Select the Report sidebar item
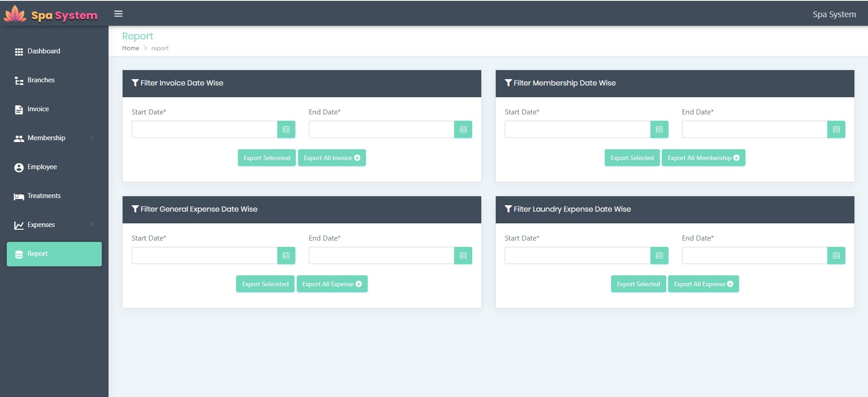The image size is (868, 397). (54, 254)
